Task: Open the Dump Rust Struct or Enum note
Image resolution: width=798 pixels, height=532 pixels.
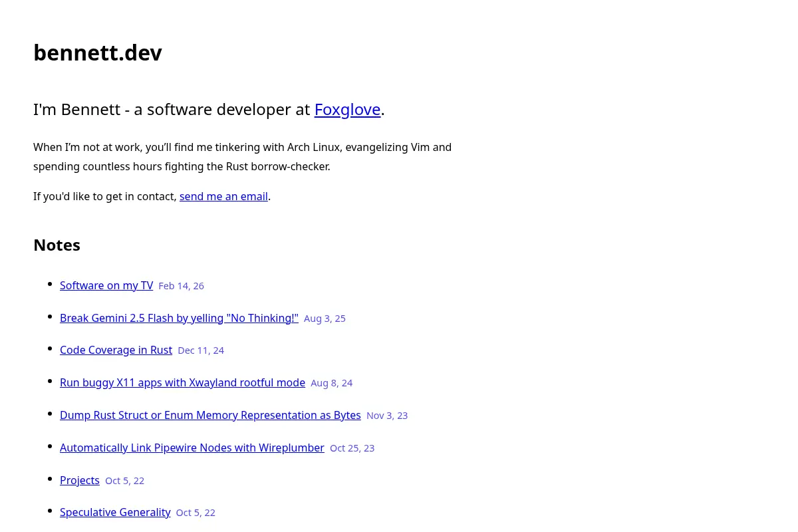Action: [210, 415]
